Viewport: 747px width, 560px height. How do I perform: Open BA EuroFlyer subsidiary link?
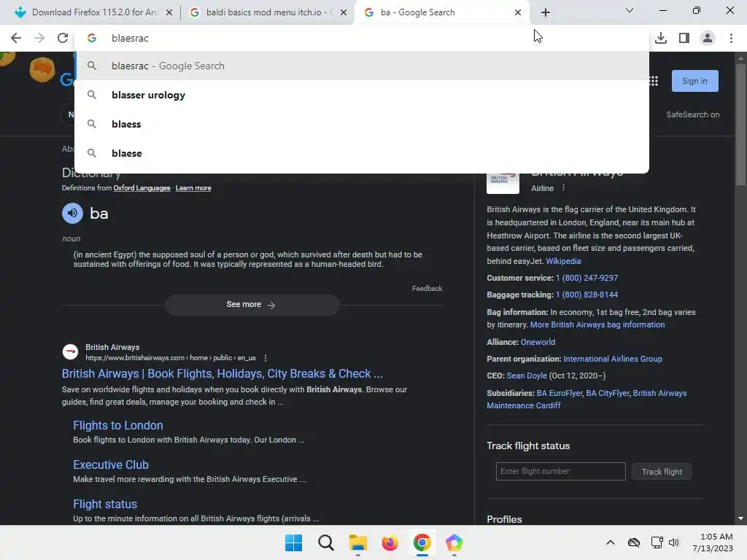pyautogui.click(x=560, y=393)
